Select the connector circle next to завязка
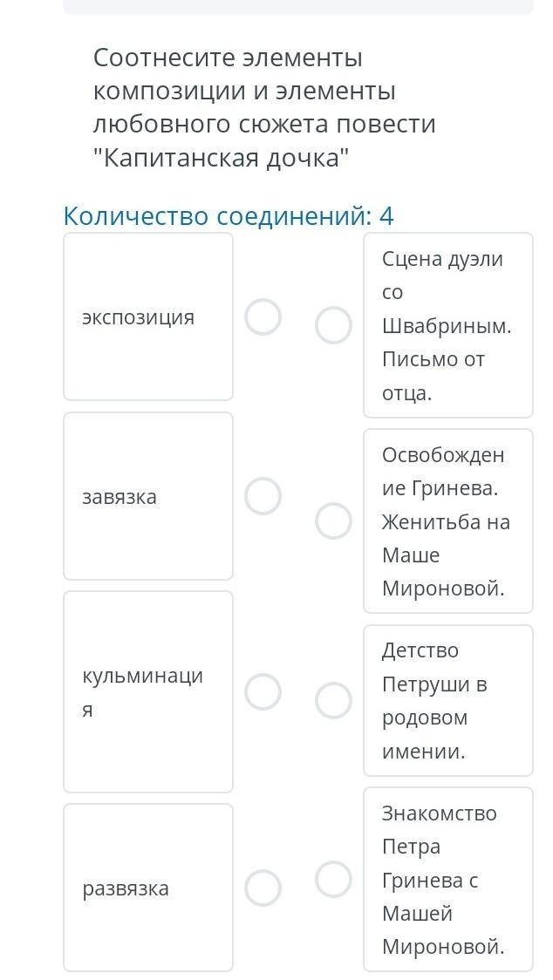The image size is (553, 980). pos(263,496)
